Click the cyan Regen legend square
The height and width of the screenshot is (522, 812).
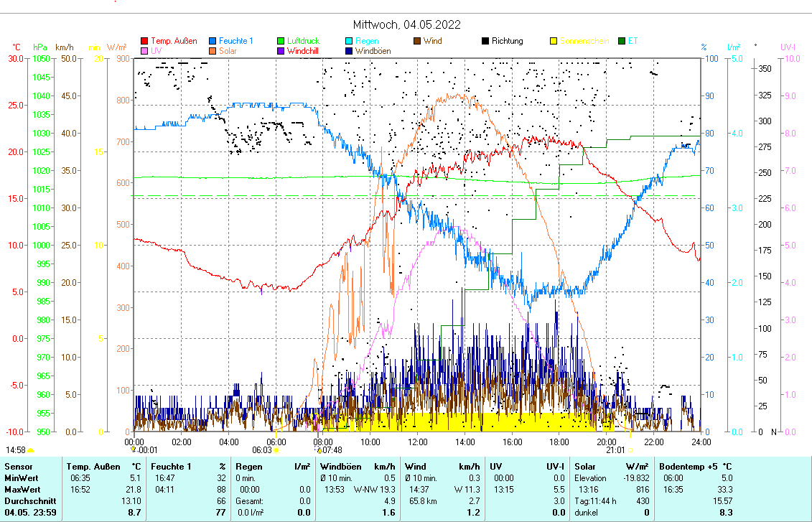[350, 42]
